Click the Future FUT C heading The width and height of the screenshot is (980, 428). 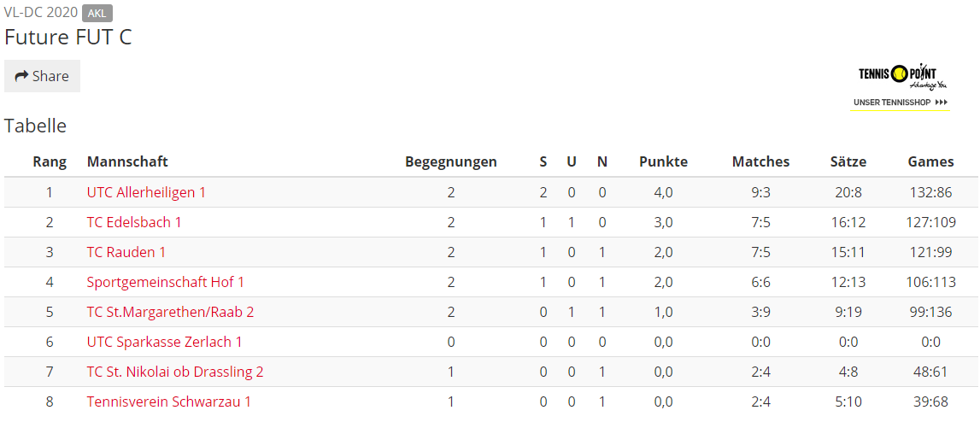(x=68, y=38)
